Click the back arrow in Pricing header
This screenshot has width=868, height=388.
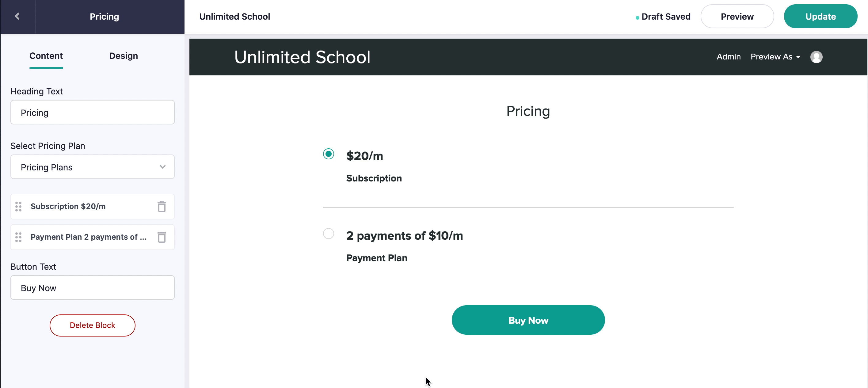tap(17, 16)
